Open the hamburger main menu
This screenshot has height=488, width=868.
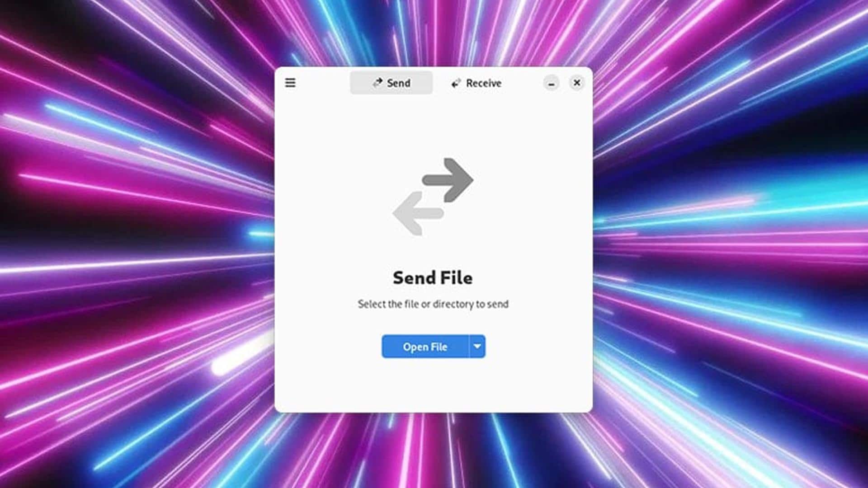(290, 83)
